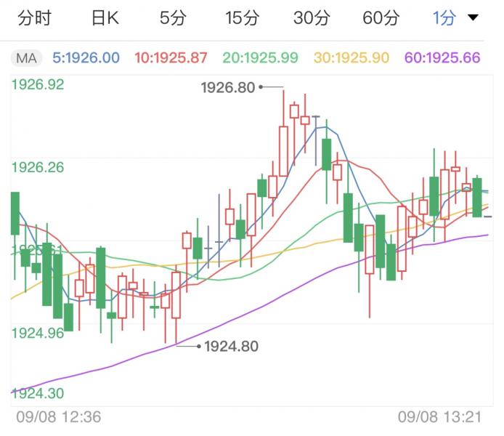Expand the interval dropdown arrow beside 1分
The image size is (504, 436).
click(473, 18)
